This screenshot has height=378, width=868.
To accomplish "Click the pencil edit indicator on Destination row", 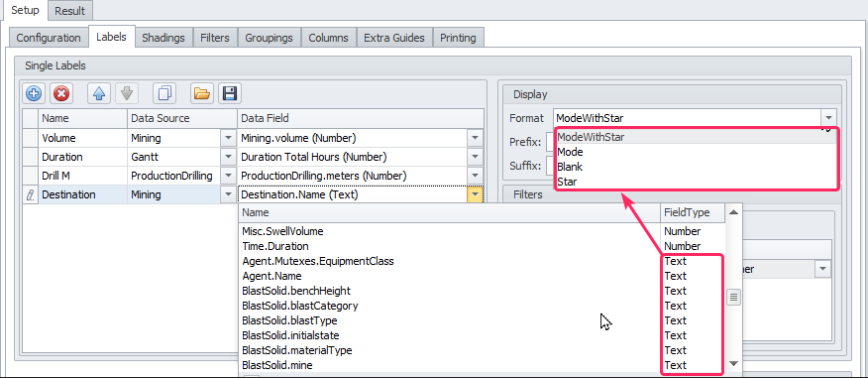I will point(31,194).
